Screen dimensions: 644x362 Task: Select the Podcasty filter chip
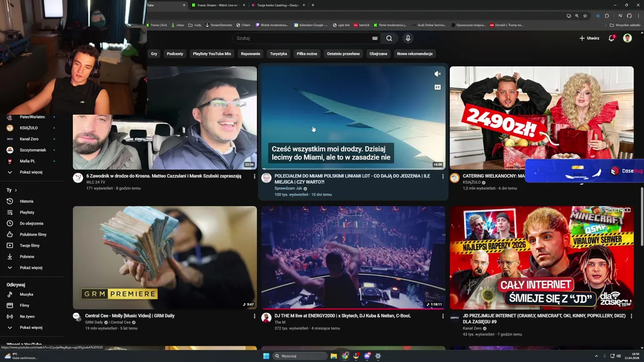(x=175, y=54)
